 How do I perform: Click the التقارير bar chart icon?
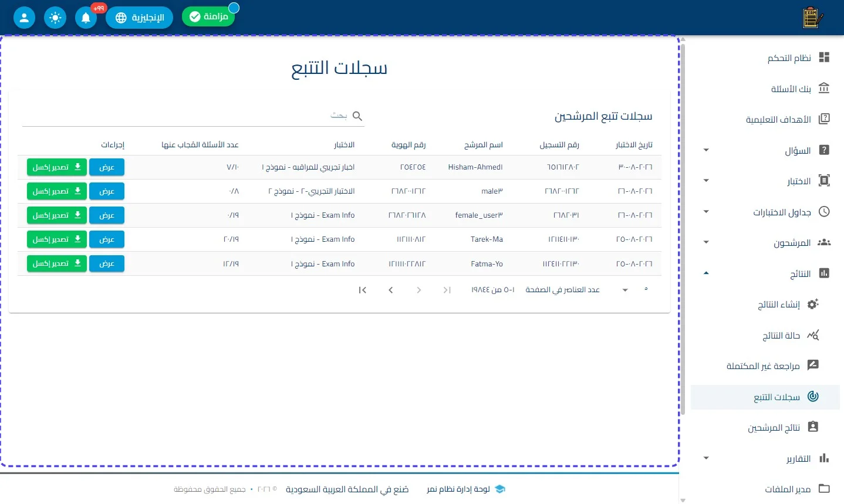click(x=824, y=458)
